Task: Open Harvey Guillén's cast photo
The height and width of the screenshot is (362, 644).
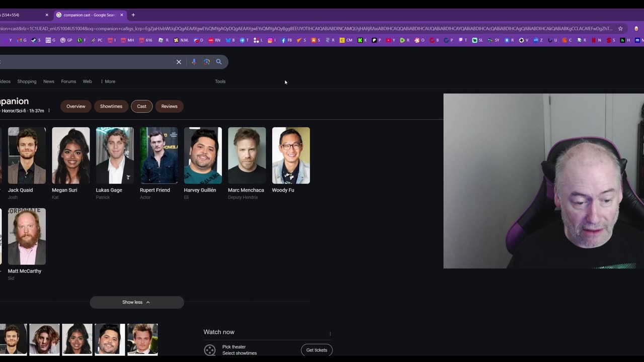Action: click(x=203, y=155)
